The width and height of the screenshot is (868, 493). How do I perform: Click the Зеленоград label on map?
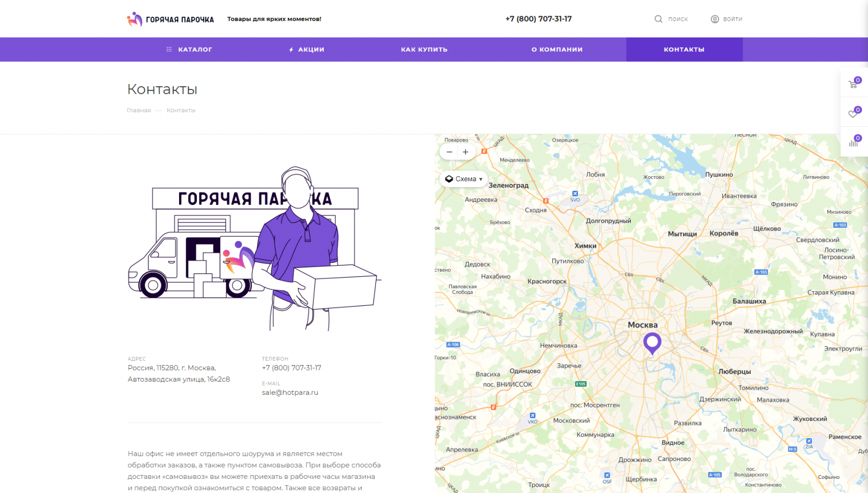click(x=508, y=185)
